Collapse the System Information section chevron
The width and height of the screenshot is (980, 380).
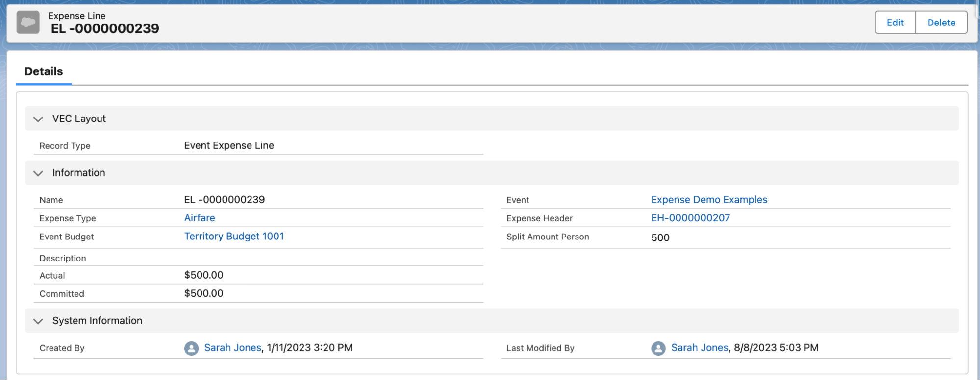coord(38,321)
